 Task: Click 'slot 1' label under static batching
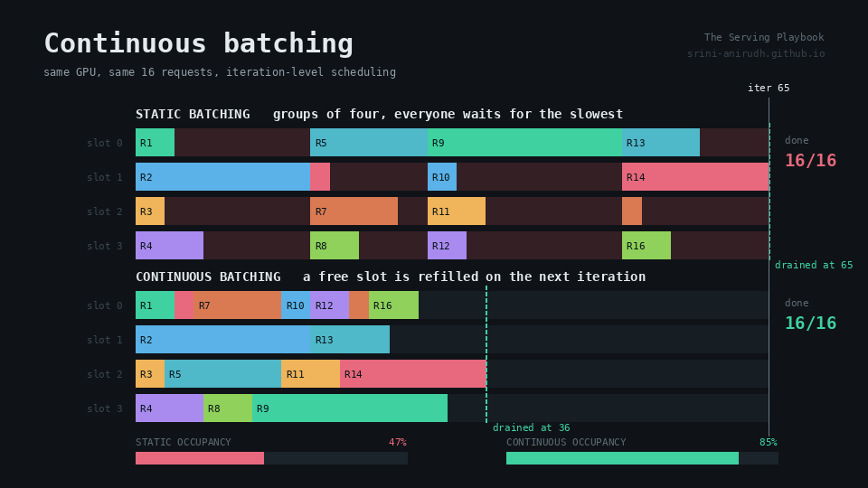coord(105,177)
